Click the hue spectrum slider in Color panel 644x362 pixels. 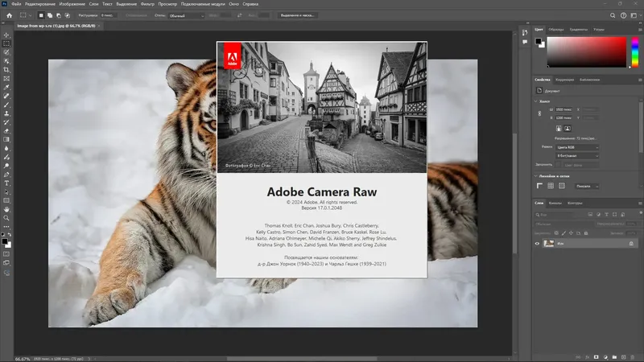[x=634, y=52]
